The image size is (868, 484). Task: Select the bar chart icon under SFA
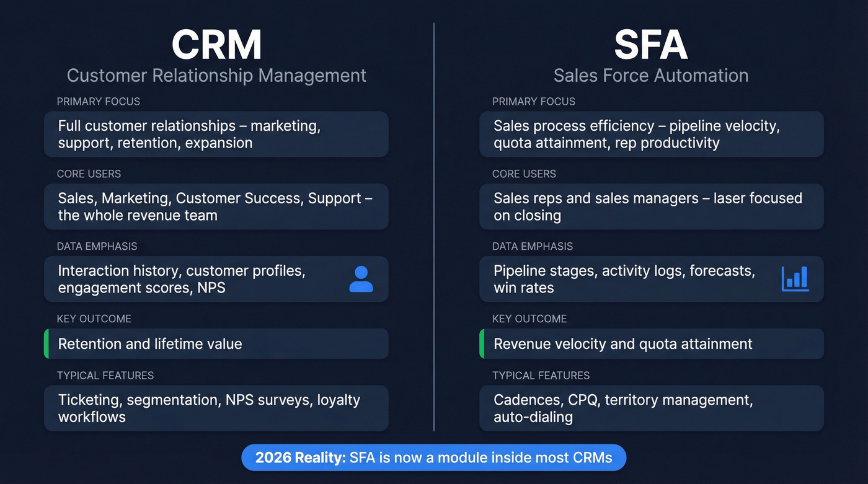pos(795,279)
